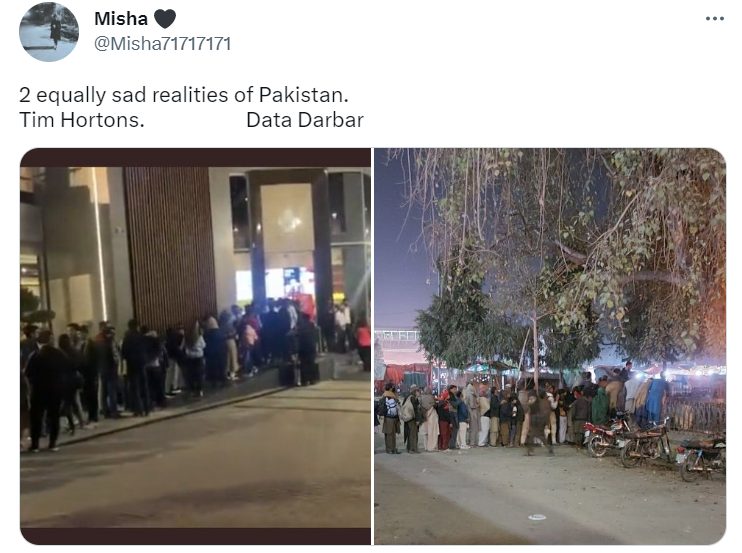The height and width of the screenshot is (553, 742).
Task: Click the night sky area in the right photo
Action: coord(400,246)
